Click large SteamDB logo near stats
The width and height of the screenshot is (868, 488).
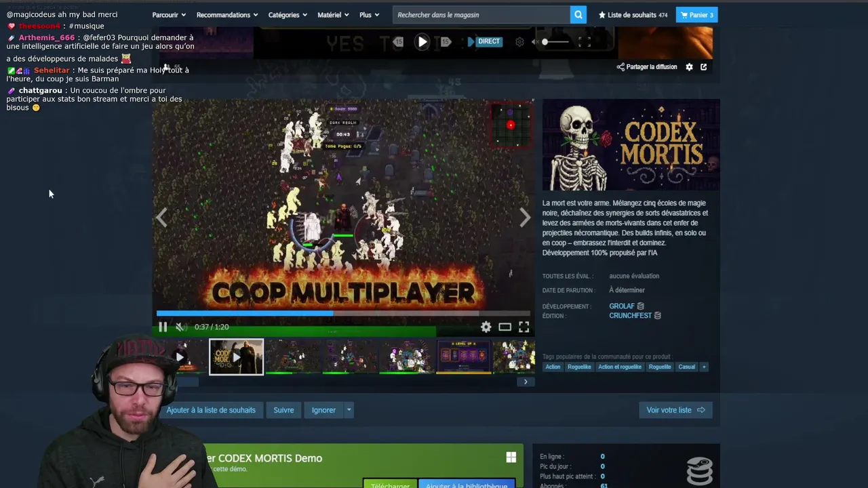point(700,470)
